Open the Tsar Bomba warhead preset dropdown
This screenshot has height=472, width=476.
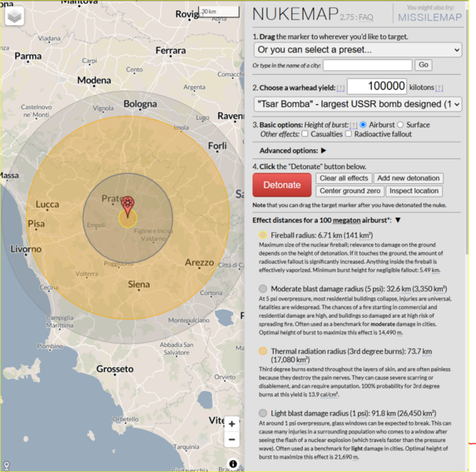tap(357, 104)
